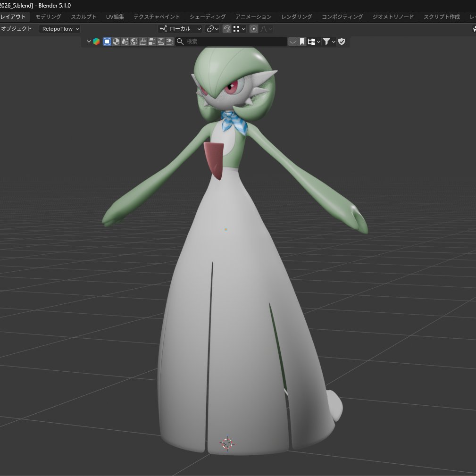Select the scenes asset type icon
The image size is (476, 476).
point(125,42)
